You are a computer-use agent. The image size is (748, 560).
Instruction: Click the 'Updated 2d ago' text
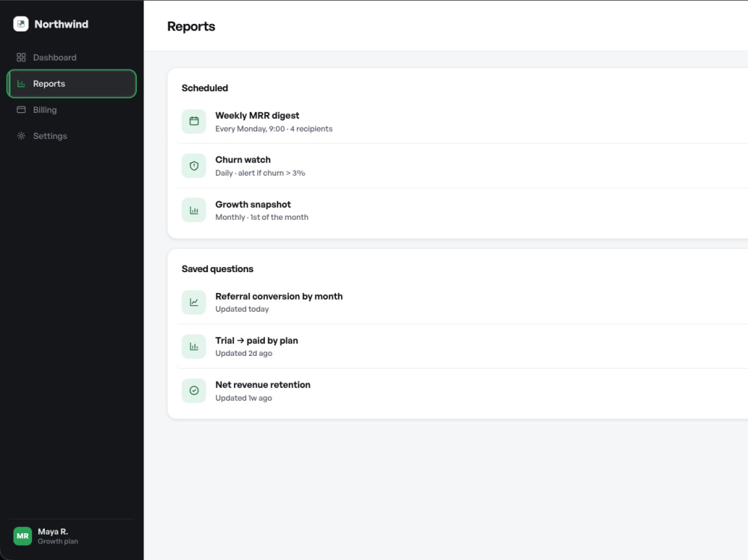point(243,354)
